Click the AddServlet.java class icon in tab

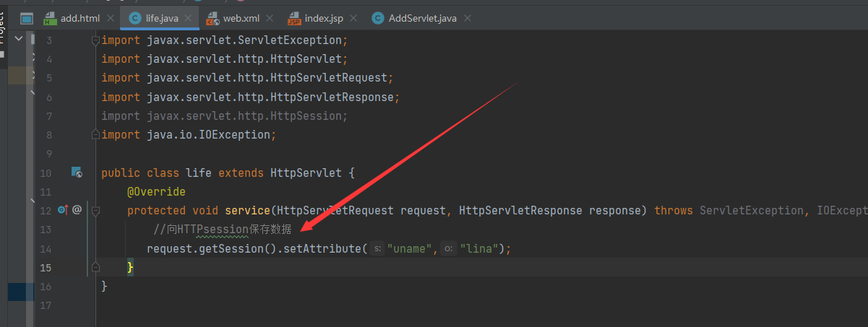[x=378, y=18]
